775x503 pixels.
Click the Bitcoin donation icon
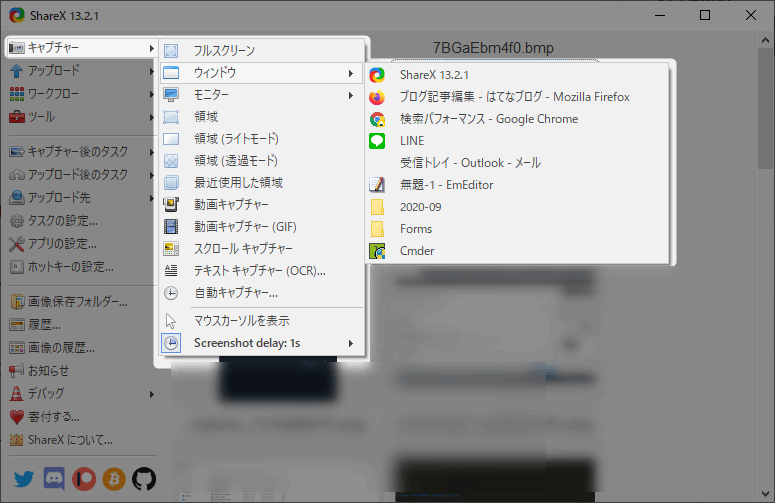click(114, 479)
